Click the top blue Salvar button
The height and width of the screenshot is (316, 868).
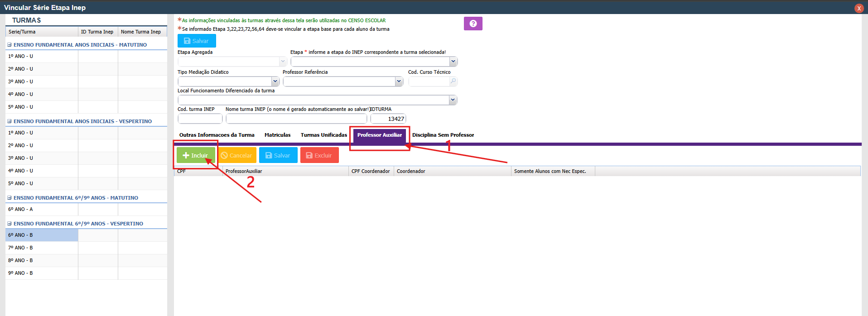pos(197,41)
